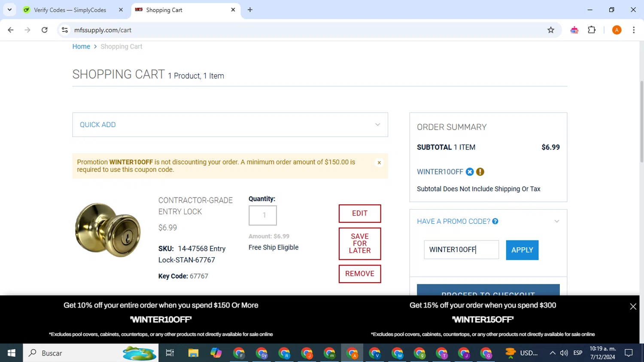Save the entry lock for later
The width and height of the screenshot is (644, 362).
360,243
